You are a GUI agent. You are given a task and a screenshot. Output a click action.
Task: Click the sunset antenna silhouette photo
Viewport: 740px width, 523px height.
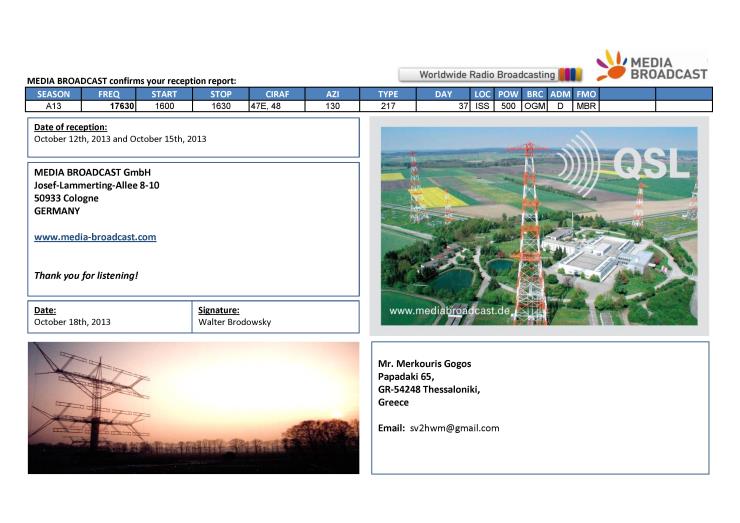[193, 408]
